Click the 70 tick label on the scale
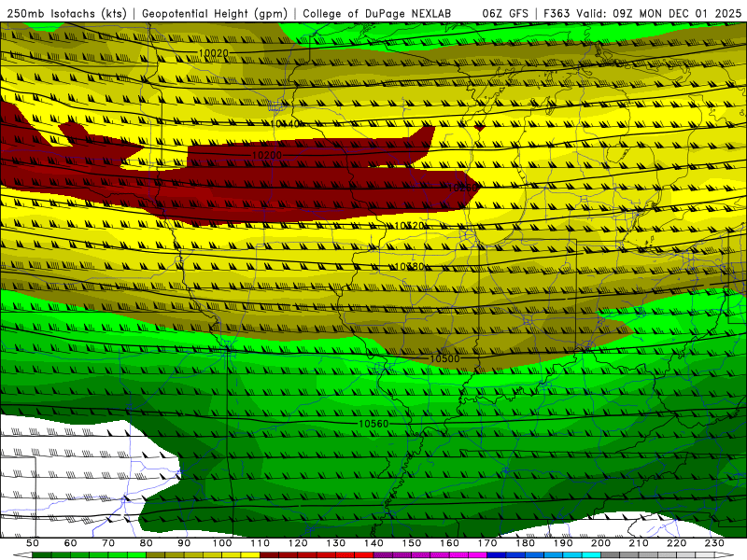 coord(108,543)
